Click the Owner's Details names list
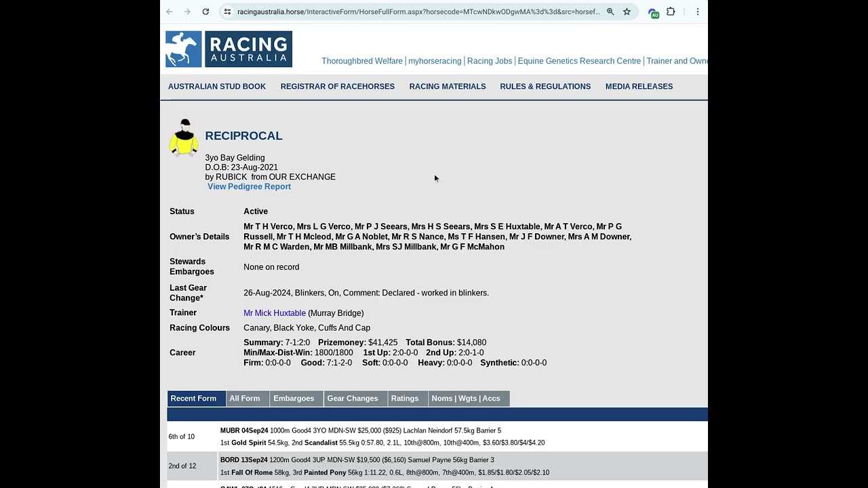The image size is (868, 488). click(x=437, y=237)
